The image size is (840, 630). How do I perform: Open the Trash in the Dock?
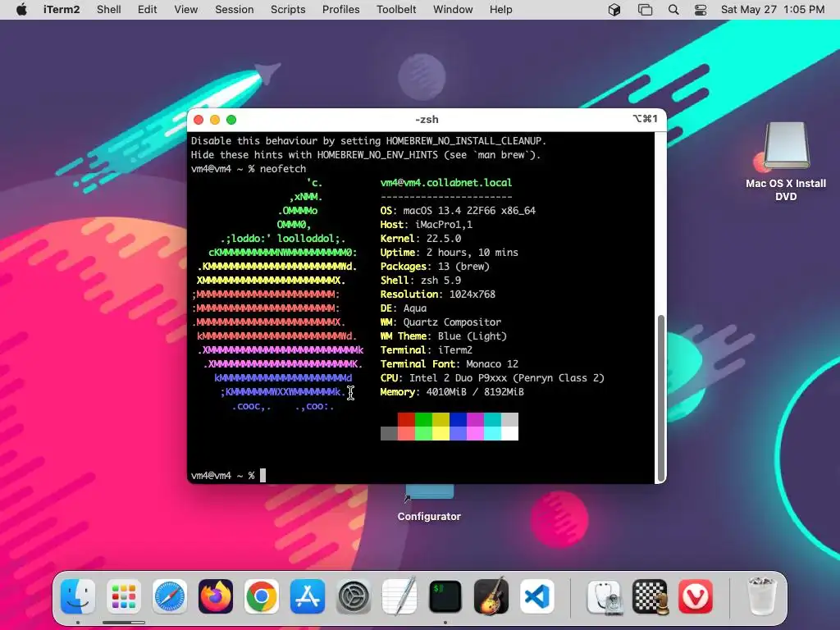click(762, 596)
